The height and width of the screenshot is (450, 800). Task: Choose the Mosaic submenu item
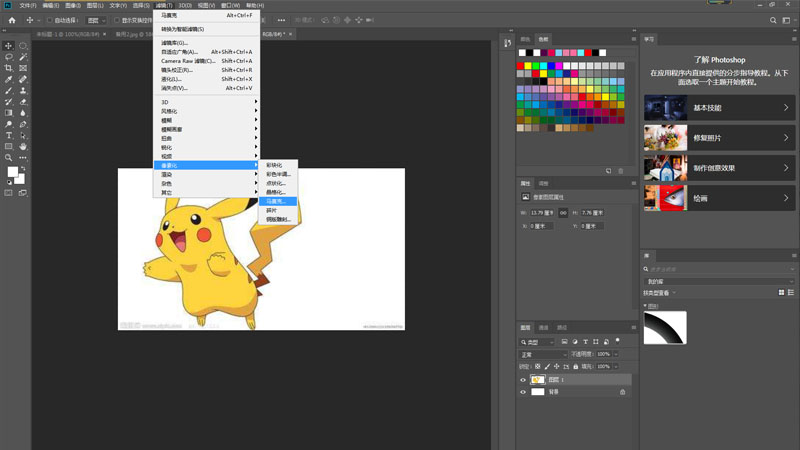278,202
